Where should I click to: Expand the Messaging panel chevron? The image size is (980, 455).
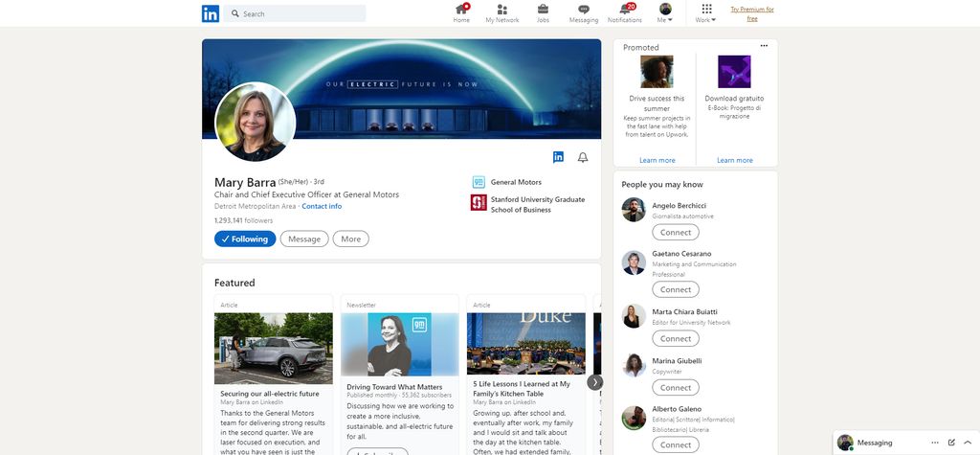(x=968, y=443)
